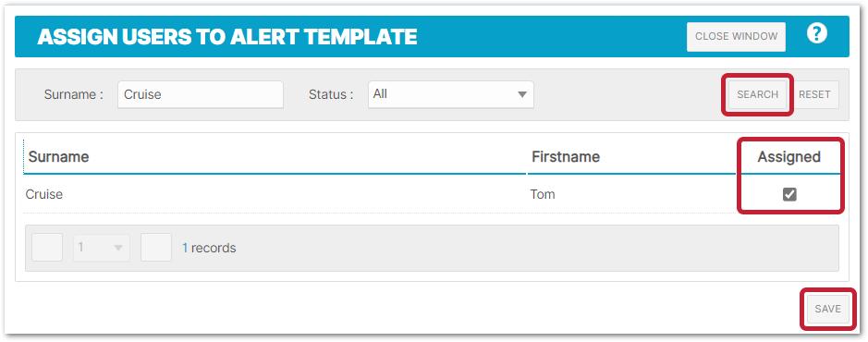Untick the Assigned checkbox for Tom Cruise
868x342 pixels.
click(789, 194)
